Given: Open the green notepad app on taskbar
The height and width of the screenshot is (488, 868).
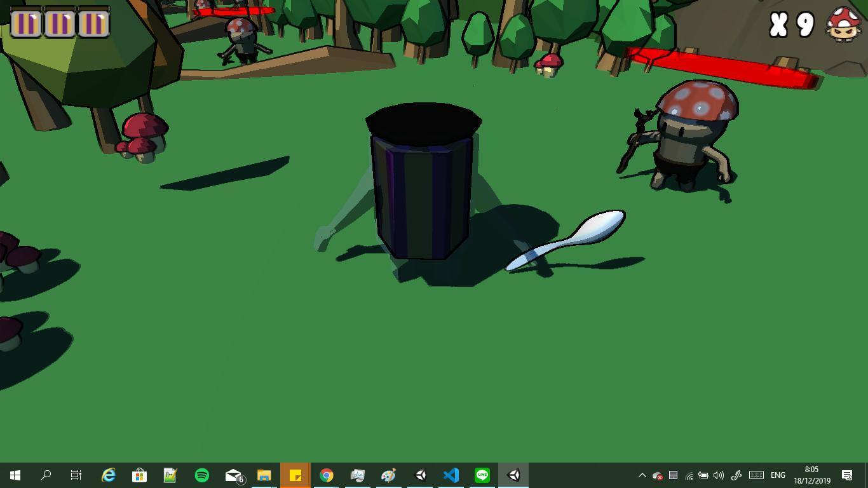Looking at the screenshot, I should point(170,475).
